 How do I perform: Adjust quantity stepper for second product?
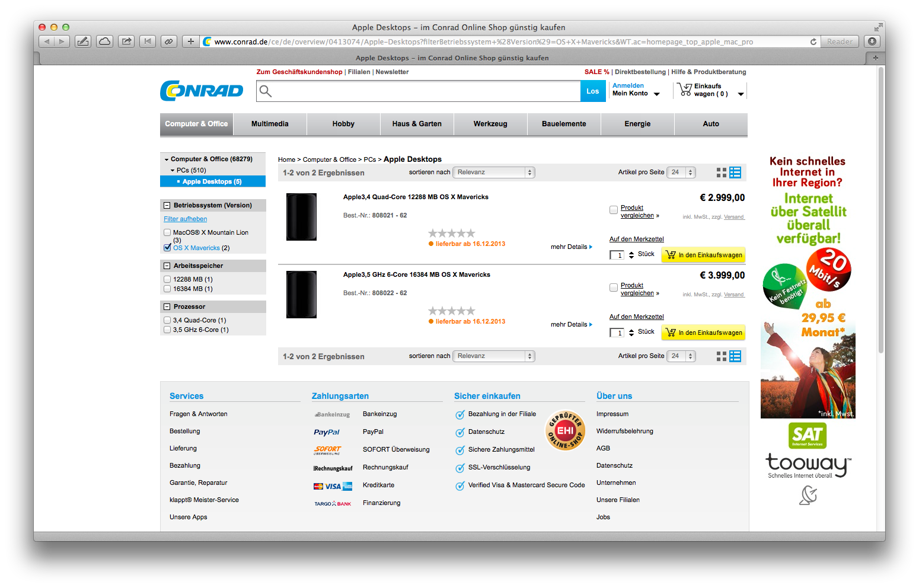click(631, 333)
